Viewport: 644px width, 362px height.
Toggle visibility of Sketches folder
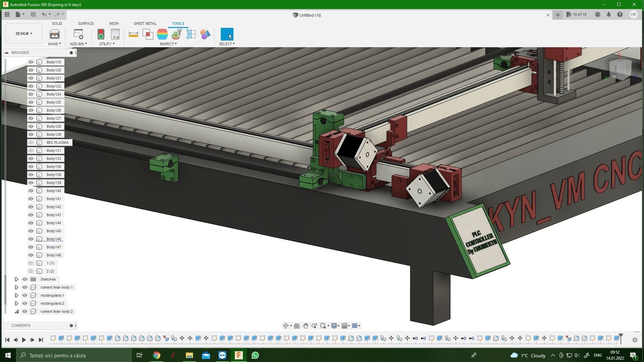coord(25,279)
